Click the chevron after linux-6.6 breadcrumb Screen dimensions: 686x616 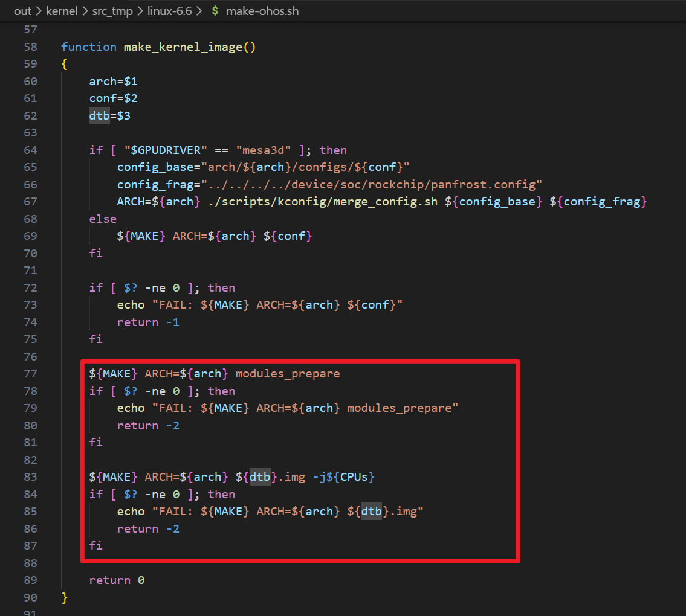(x=199, y=11)
